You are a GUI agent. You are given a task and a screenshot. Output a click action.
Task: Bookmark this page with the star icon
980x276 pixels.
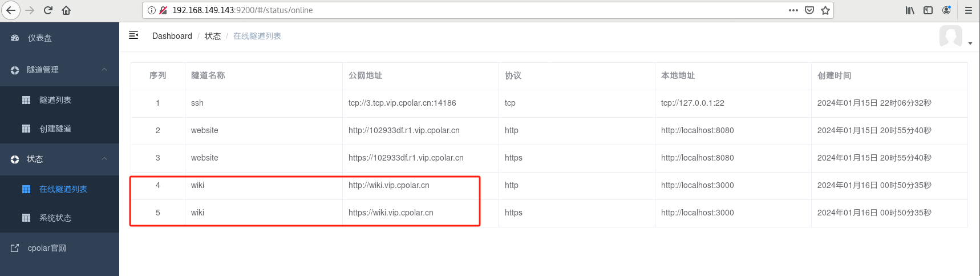[x=825, y=10]
